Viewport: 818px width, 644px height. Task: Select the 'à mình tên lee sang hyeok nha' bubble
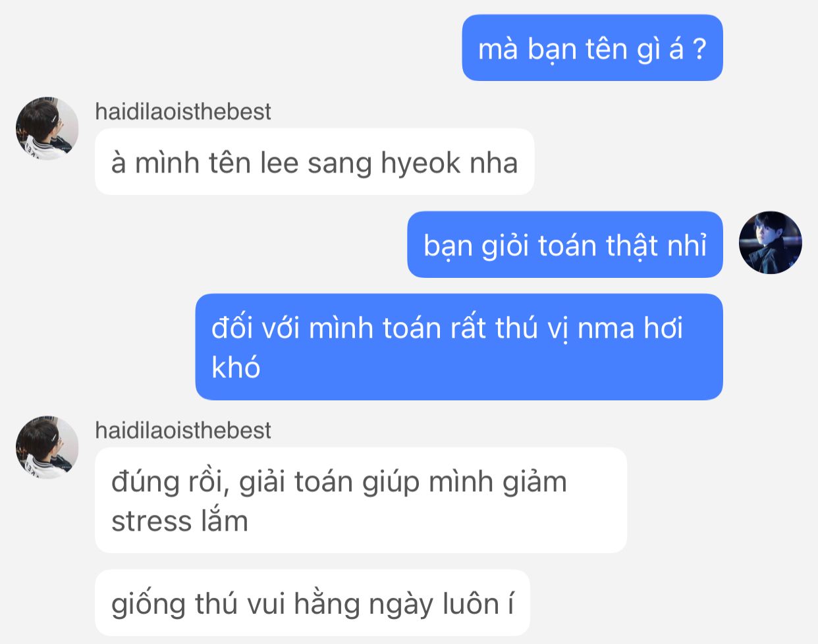tap(314, 161)
